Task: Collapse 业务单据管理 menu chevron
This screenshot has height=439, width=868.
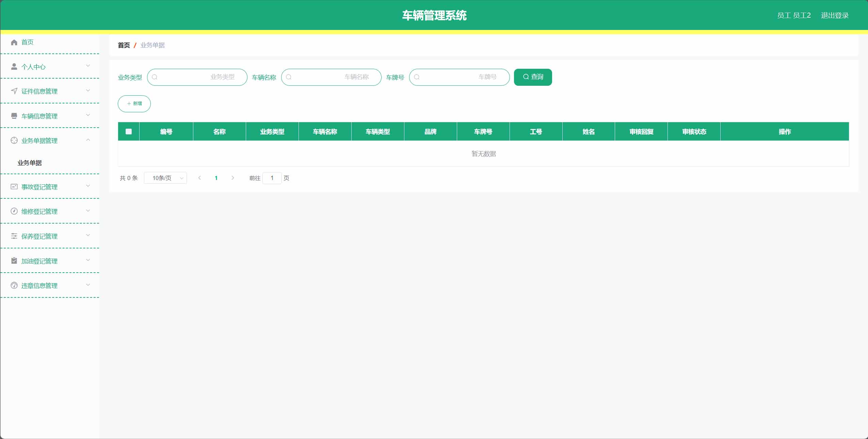Action: (88, 140)
